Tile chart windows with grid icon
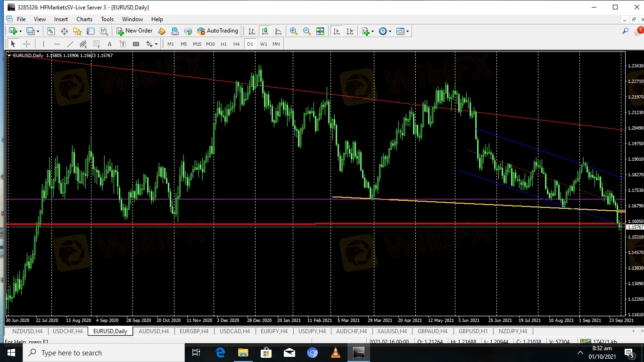This screenshot has height=362, width=644. click(320, 31)
